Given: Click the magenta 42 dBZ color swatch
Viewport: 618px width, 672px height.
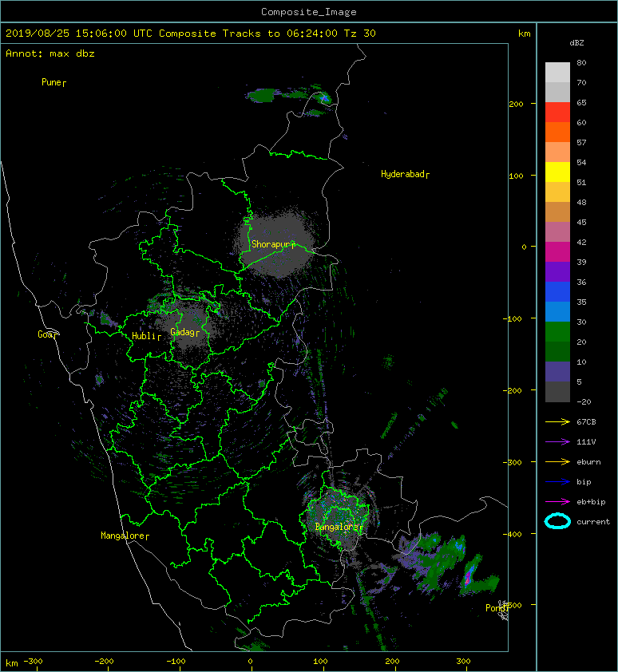Looking at the screenshot, I should 557,252.
